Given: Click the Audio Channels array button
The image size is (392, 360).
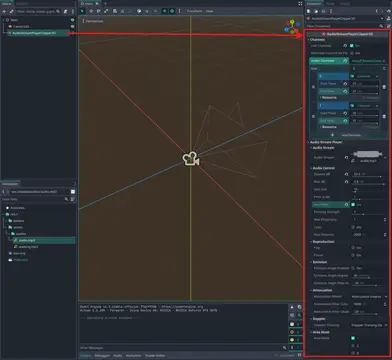Looking at the screenshot, I should click(x=368, y=61).
